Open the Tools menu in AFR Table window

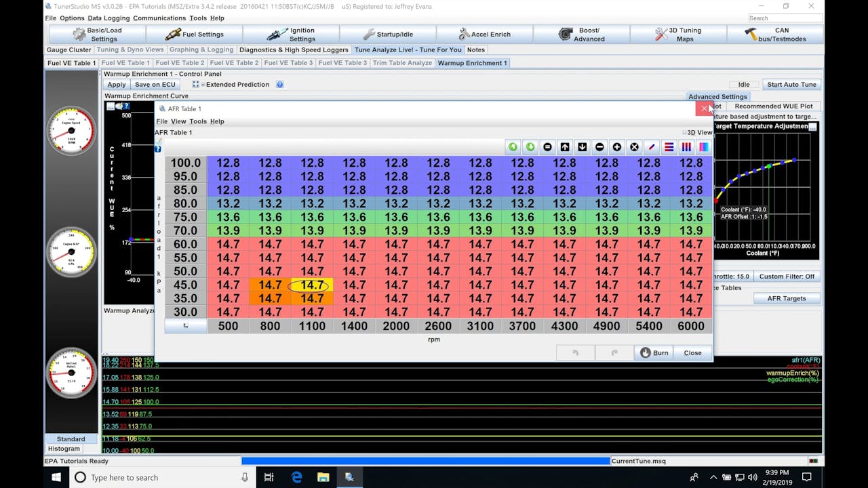(x=198, y=121)
